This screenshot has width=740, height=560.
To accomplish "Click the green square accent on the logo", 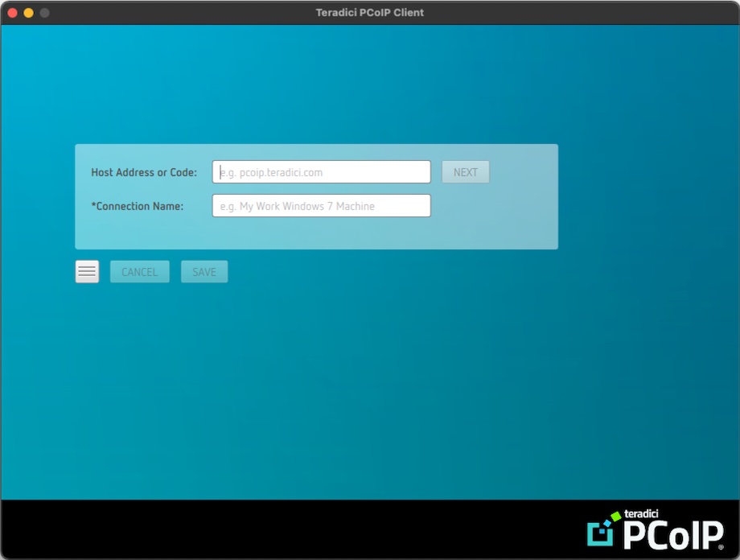I will click(615, 516).
